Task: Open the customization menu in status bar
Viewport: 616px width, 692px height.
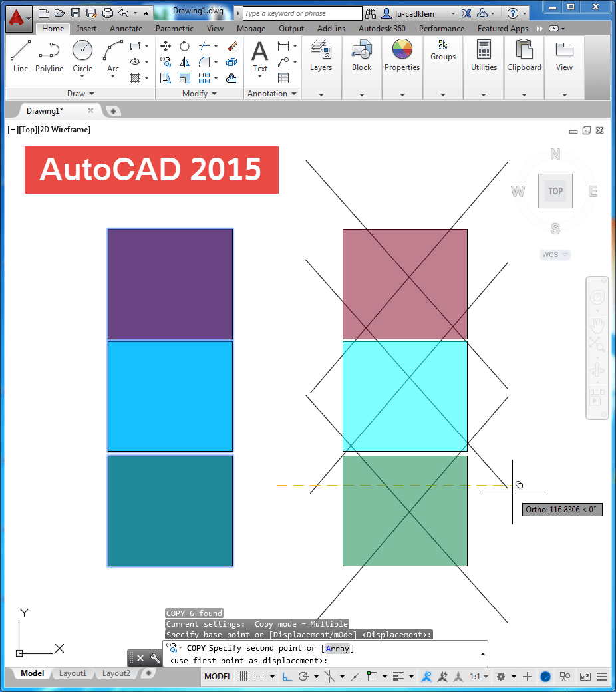Action: 601,676
